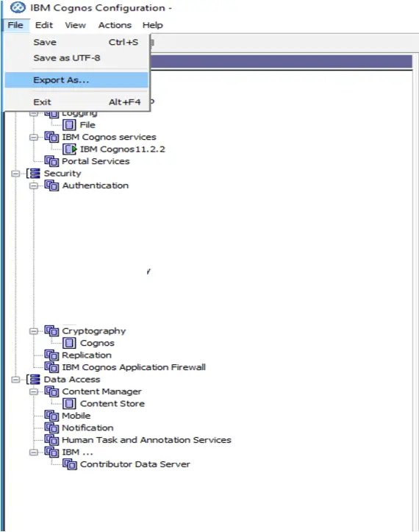Image resolution: width=419 pixels, height=532 pixels.
Task: Click the Mobile node icon
Action: 51,416
